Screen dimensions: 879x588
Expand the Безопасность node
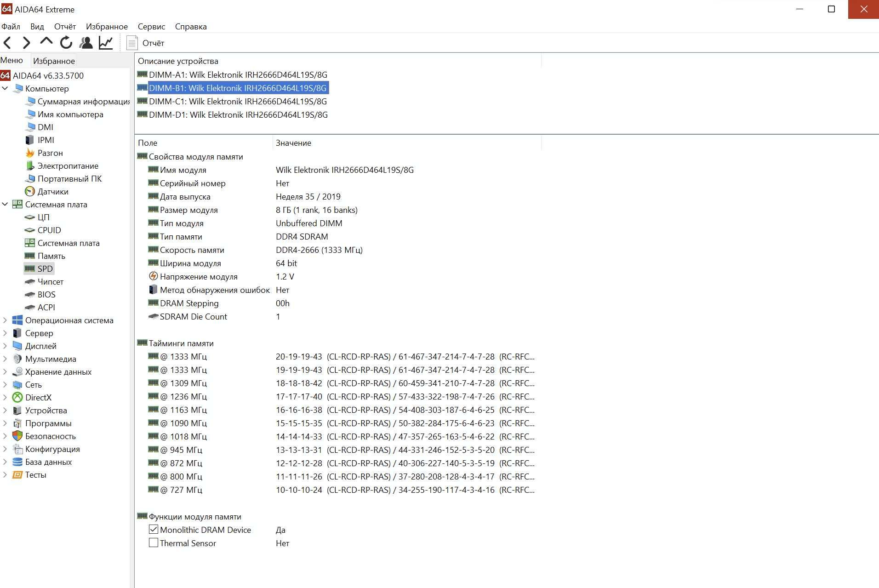pos(5,436)
